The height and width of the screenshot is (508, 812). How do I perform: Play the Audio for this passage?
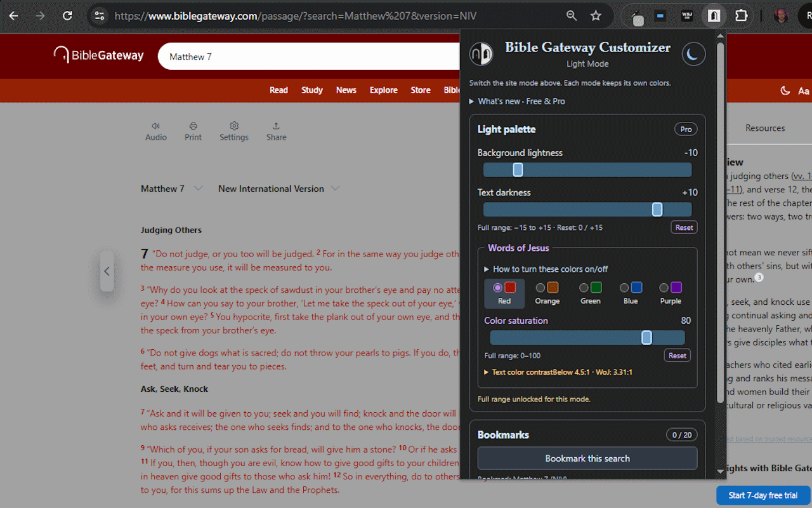(156, 131)
